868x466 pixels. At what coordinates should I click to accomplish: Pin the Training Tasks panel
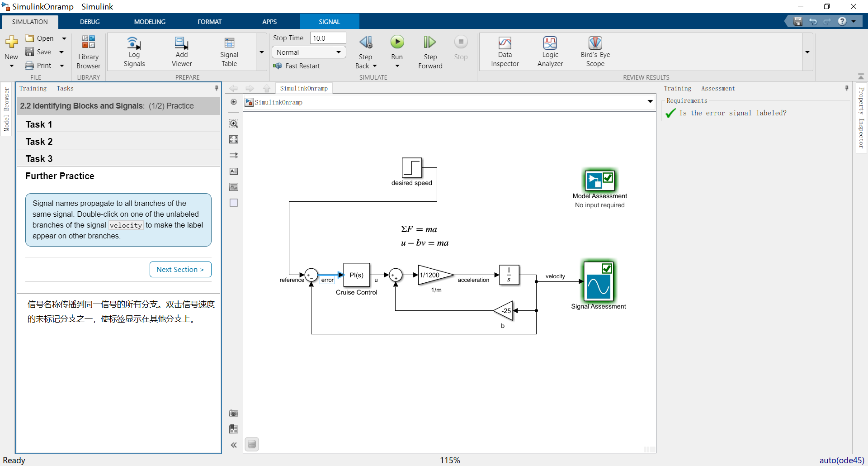point(217,88)
